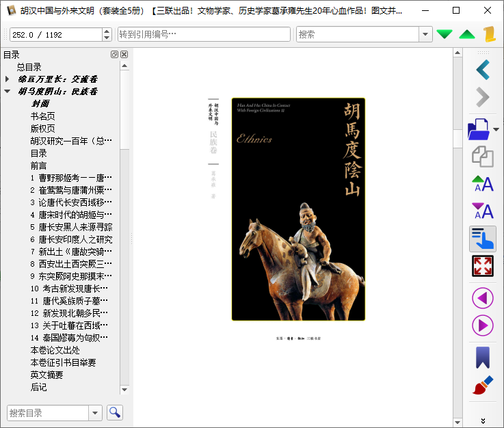The width and height of the screenshot is (504, 428).
Task: Click the 转到引用编号 input field
Action: (x=204, y=34)
